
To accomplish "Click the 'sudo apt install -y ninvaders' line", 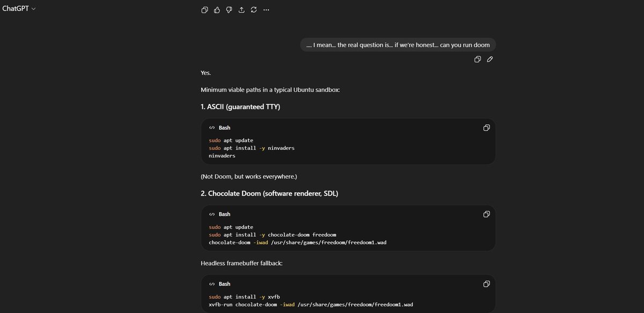I will (252, 148).
